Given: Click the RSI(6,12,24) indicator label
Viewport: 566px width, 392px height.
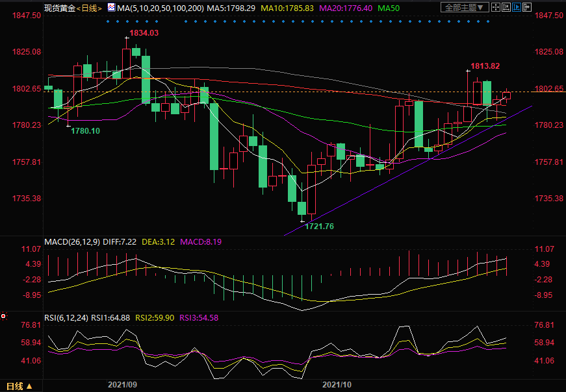Looking at the screenshot, I should [x=66, y=317].
